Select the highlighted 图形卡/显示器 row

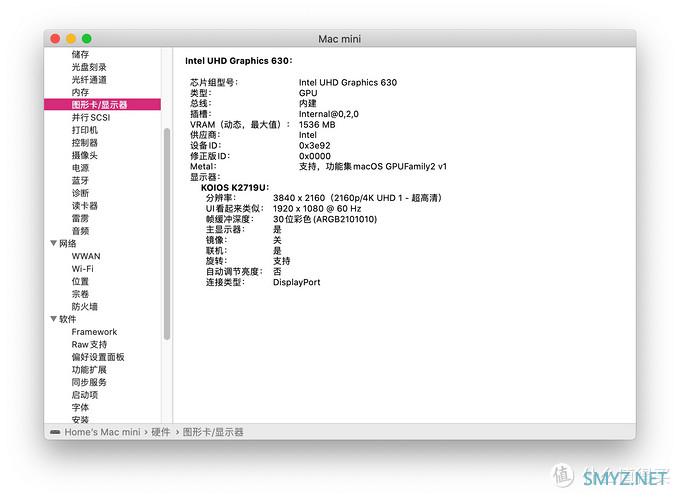pos(102,105)
